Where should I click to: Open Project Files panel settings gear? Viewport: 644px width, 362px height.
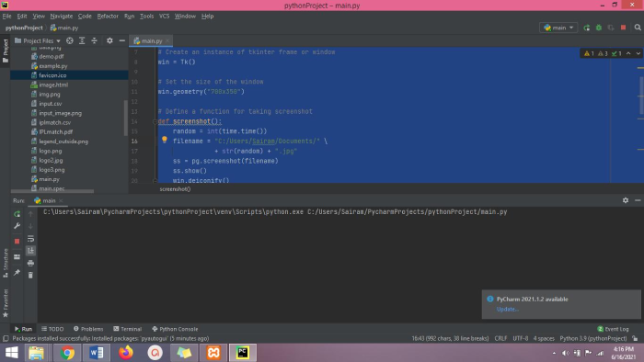109,40
